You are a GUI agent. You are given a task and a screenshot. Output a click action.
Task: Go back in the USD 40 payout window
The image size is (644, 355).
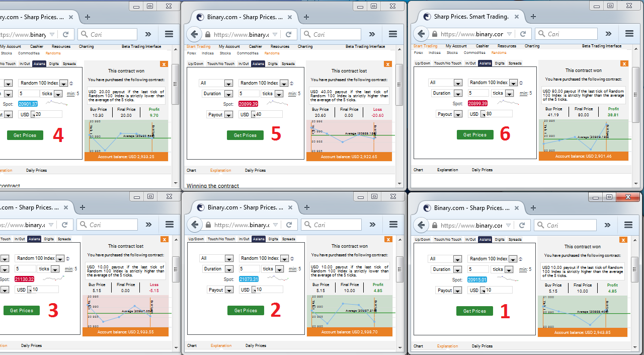coord(195,34)
